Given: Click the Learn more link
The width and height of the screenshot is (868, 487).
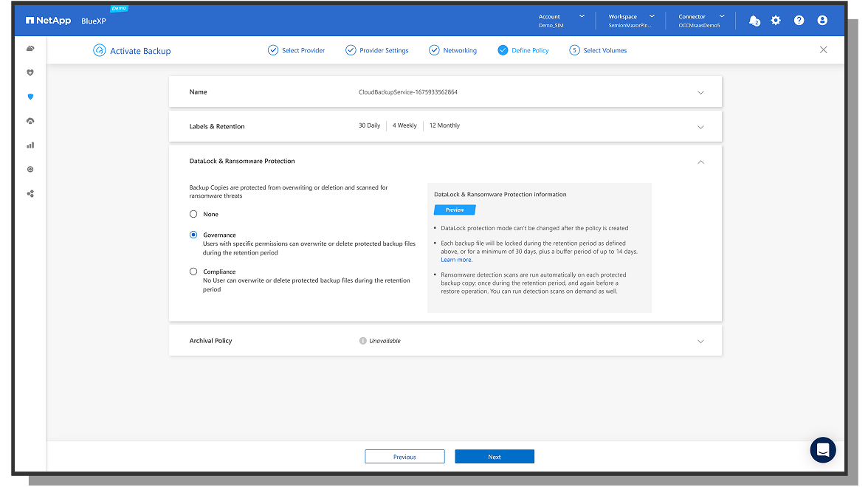Looking at the screenshot, I should pyautogui.click(x=456, y=260).
